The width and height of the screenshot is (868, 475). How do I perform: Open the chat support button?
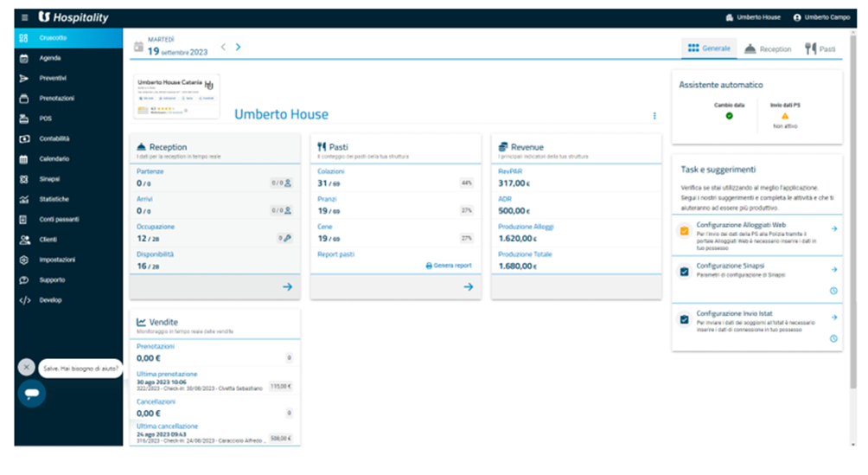(x=31, y=393)
